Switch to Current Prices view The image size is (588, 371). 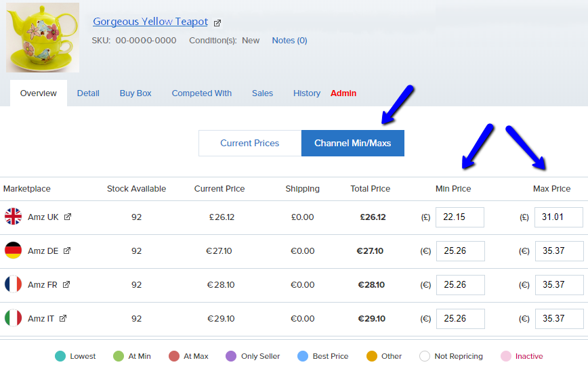click(249, 143)
